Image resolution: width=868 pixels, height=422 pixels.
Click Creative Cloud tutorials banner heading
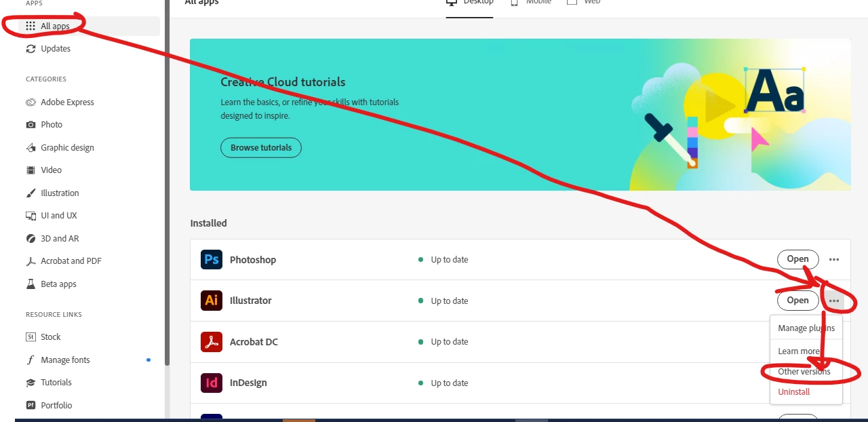(283, 82)
